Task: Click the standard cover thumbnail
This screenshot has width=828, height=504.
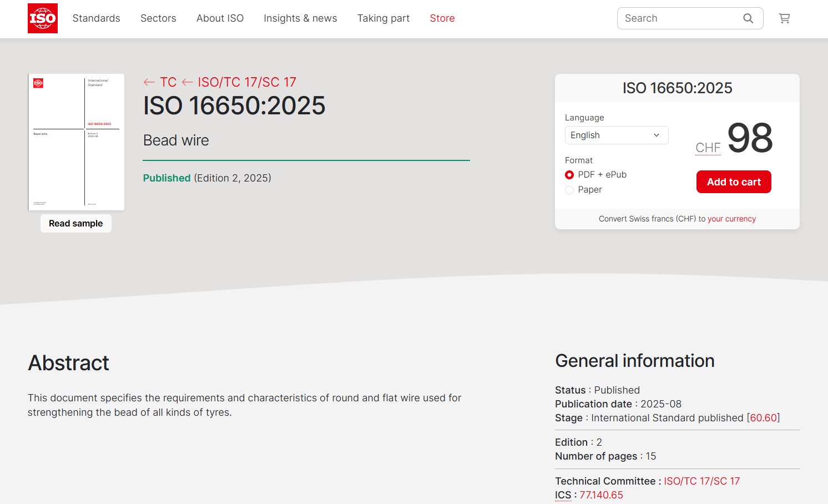Action: [77, 142]
